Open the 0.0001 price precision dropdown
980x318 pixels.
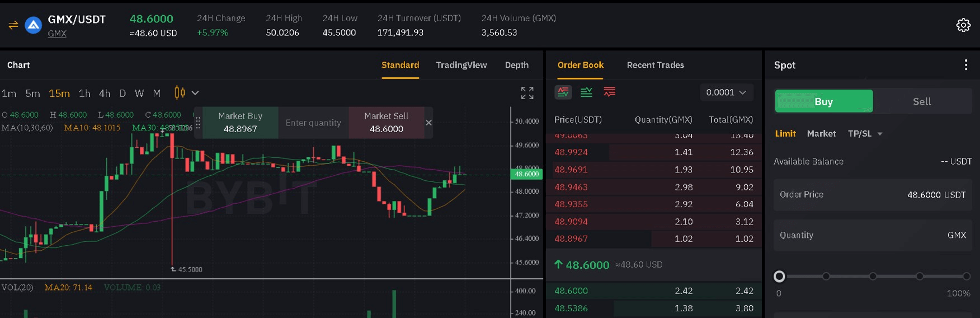click(x=726, y=92)
